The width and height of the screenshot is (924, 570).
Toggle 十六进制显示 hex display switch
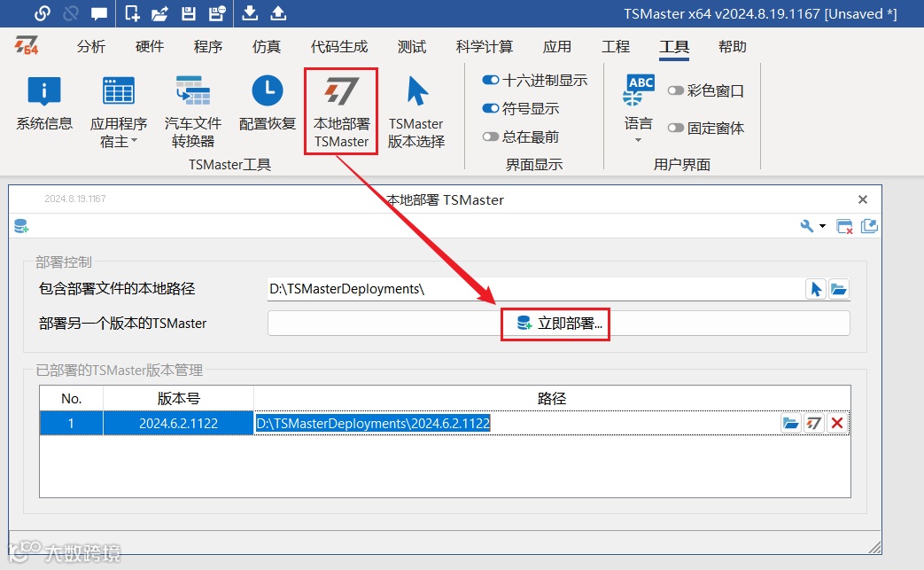[490, 80]
